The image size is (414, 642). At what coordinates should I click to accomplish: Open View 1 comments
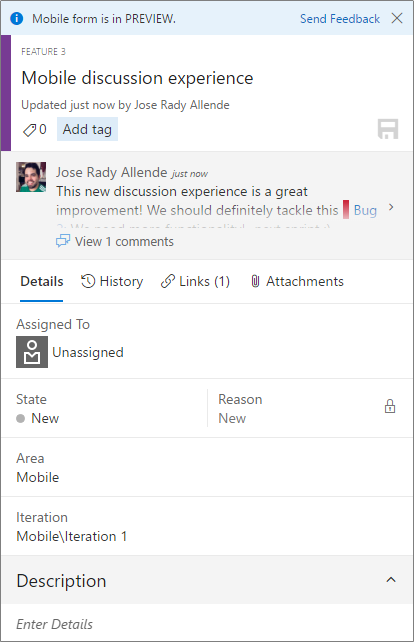(124, 242)
